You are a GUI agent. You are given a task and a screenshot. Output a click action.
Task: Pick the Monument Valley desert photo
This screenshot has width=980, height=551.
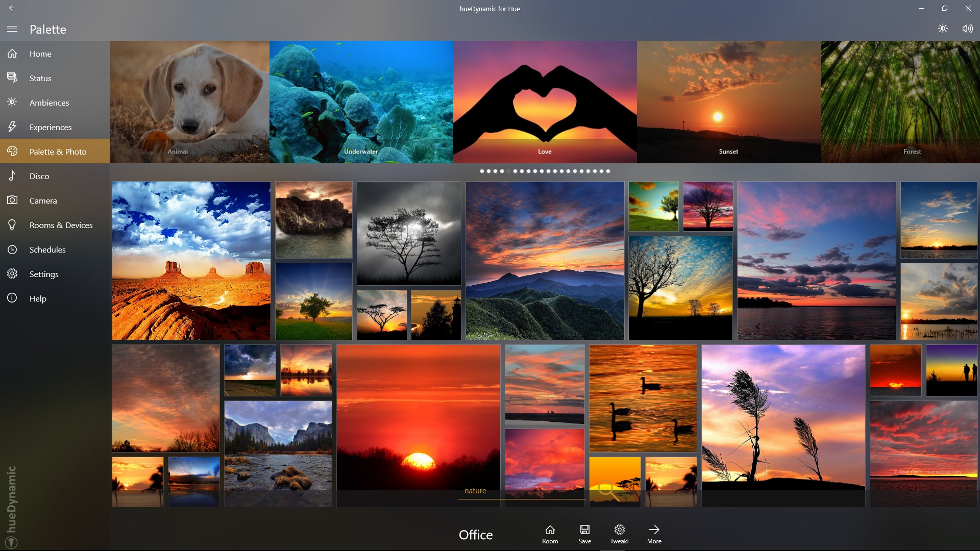(x=191, y=261)
